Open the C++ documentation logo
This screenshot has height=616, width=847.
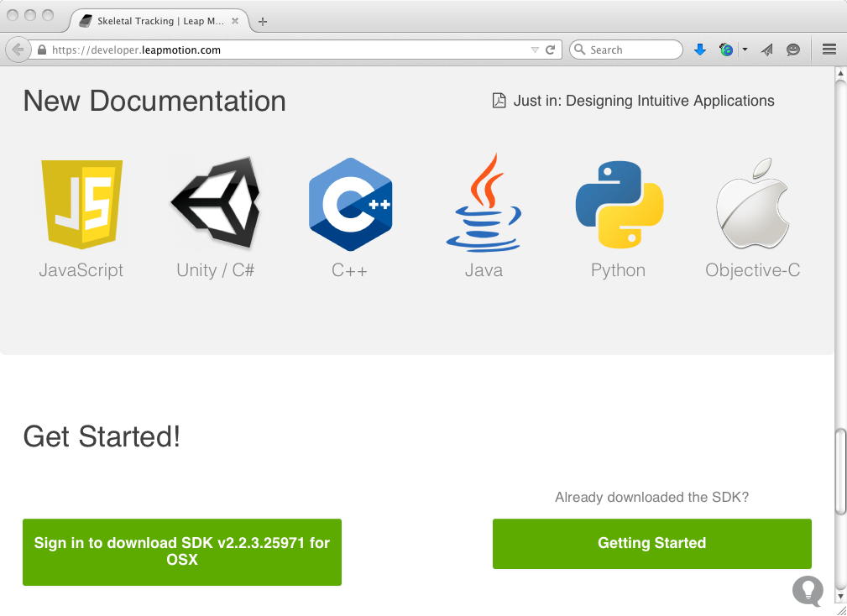pos(350,204)
